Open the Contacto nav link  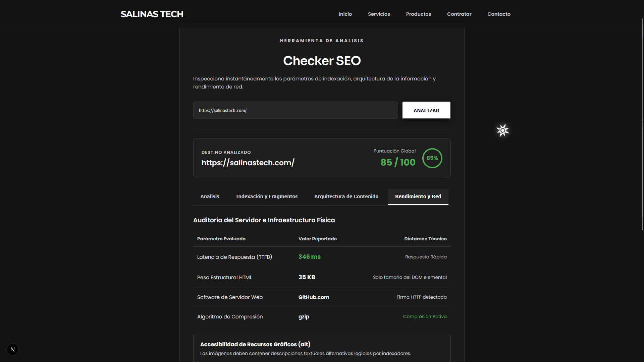point(499,14)
